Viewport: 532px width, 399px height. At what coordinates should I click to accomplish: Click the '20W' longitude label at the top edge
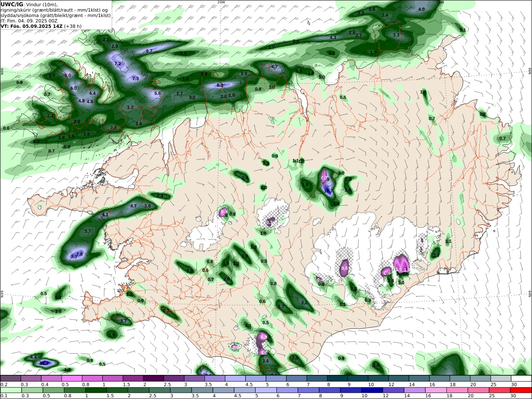pos(221,2)
